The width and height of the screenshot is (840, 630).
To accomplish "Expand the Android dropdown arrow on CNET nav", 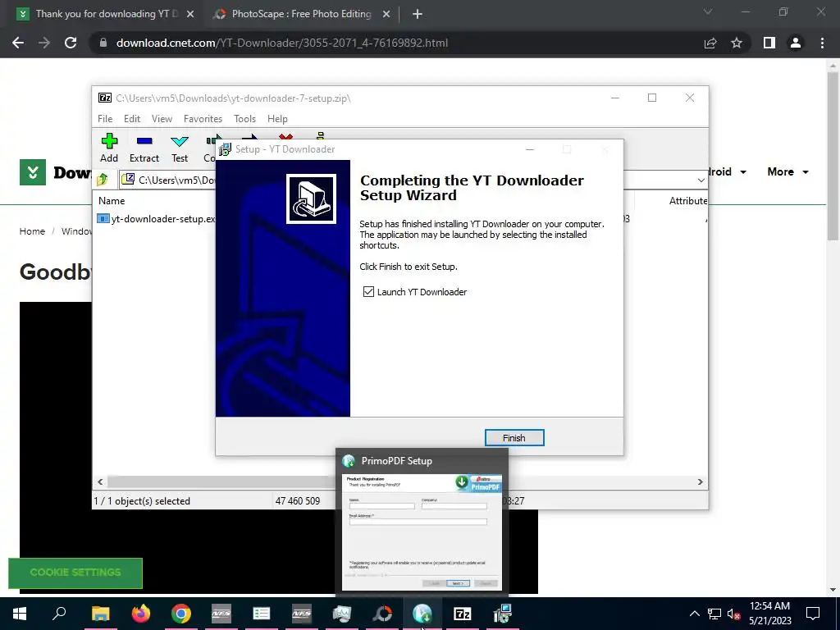I will tap(743, 172).
